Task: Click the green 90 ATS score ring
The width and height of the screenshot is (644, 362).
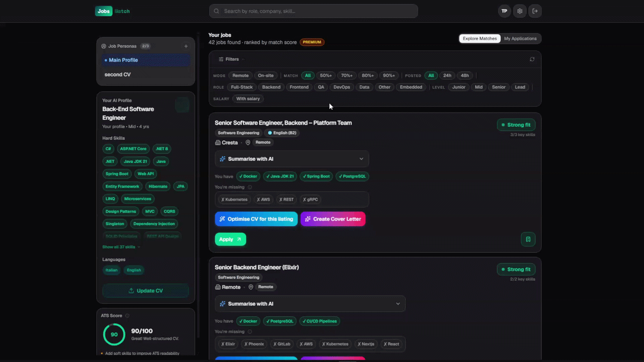Action: 114,334
